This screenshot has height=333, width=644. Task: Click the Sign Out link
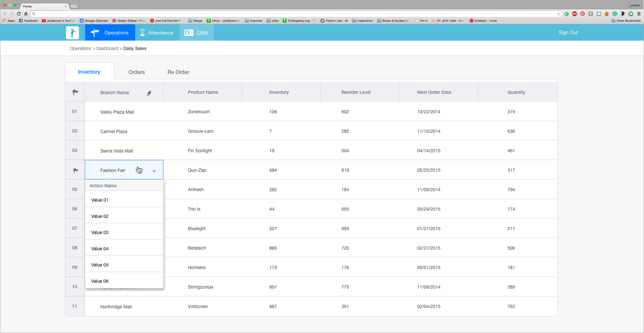point(569,32)
